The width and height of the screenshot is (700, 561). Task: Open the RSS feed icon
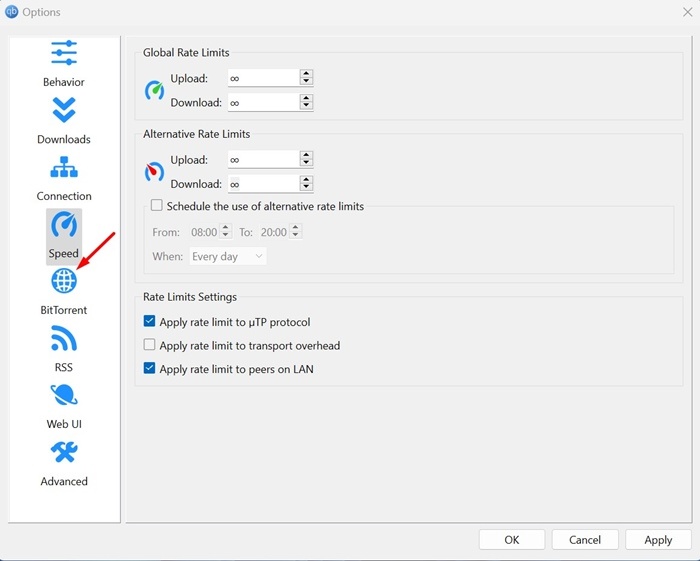(64, 338)
